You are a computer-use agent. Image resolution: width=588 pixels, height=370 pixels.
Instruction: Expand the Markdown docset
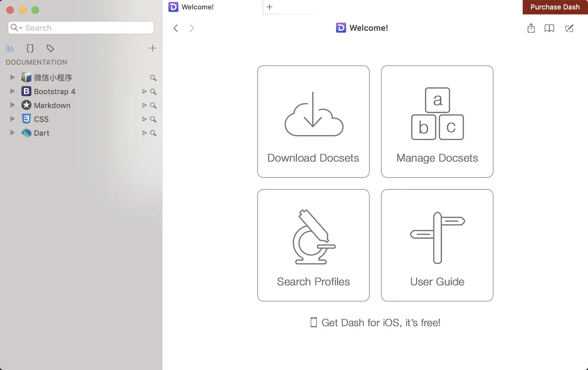pos(12,105)
